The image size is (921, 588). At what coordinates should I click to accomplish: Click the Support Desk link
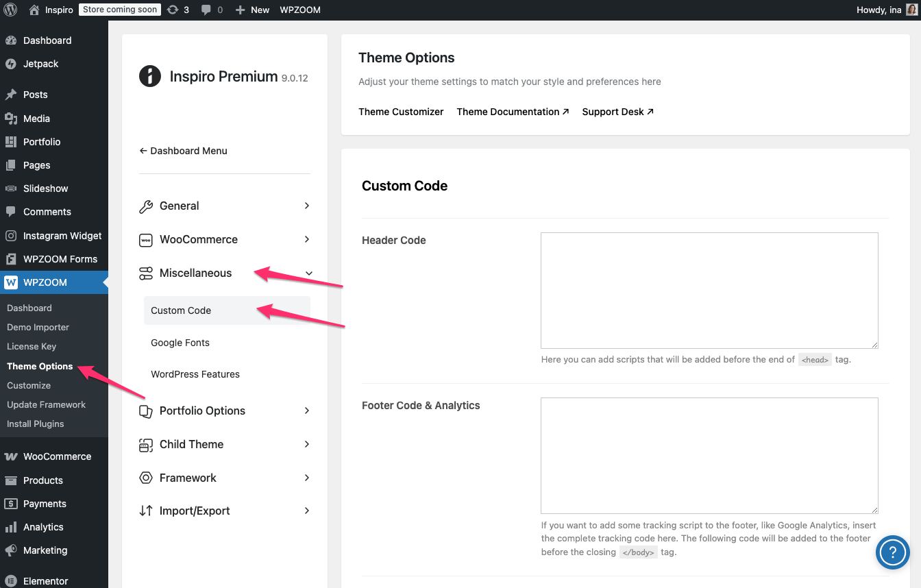click(617, 112)
